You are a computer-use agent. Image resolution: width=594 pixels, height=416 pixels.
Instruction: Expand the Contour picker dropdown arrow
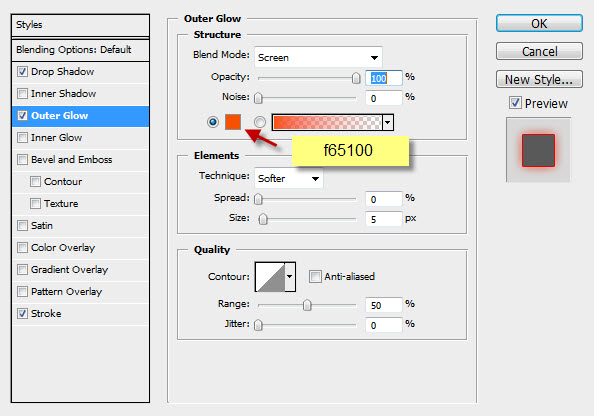click(290, 277)
